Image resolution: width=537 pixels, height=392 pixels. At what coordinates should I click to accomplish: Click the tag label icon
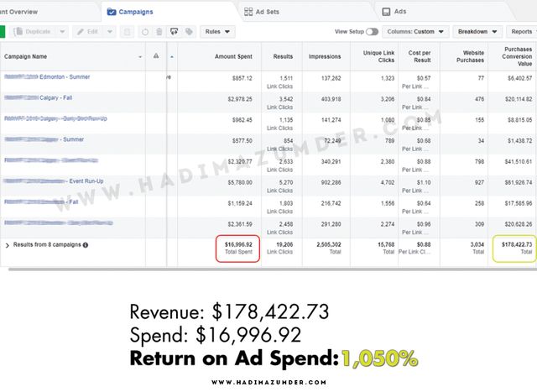[189, 32]
